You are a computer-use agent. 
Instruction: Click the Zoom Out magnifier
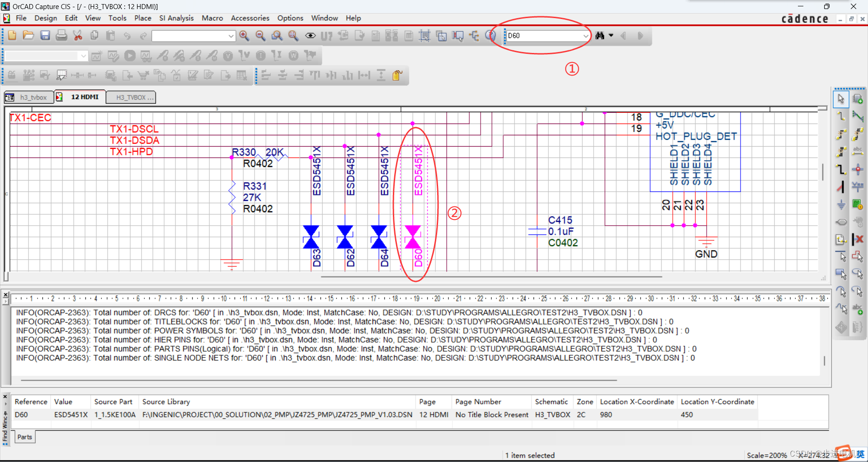[260, 36]
